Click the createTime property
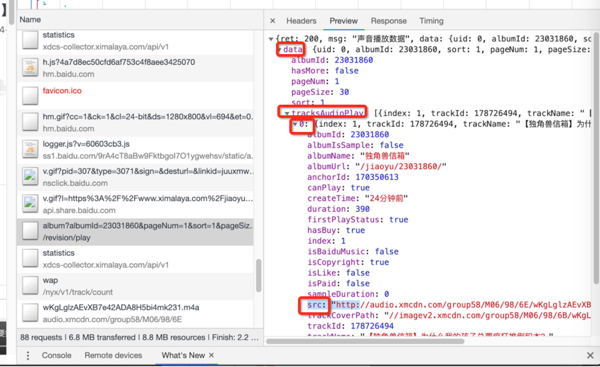The height and width of the screenshot is (367, 600). 357,199
